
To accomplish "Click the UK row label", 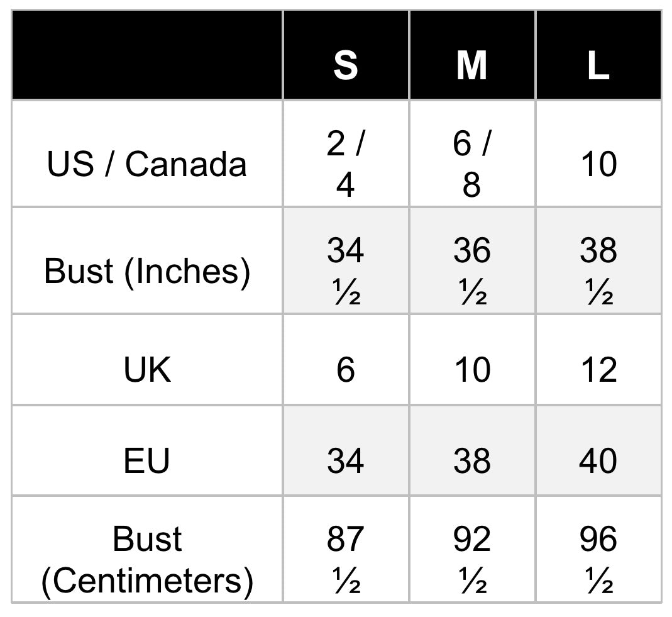I will (147, 369).
